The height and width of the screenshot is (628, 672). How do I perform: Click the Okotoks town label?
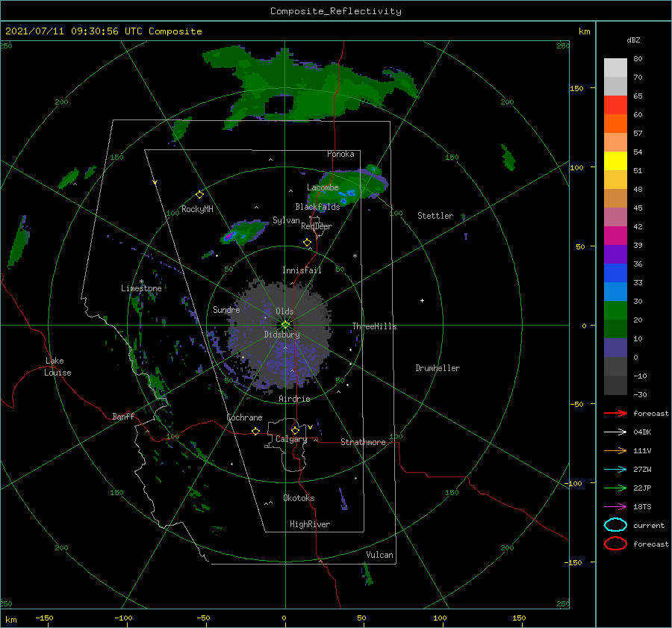pyautogui.click(x=299, y=497)
